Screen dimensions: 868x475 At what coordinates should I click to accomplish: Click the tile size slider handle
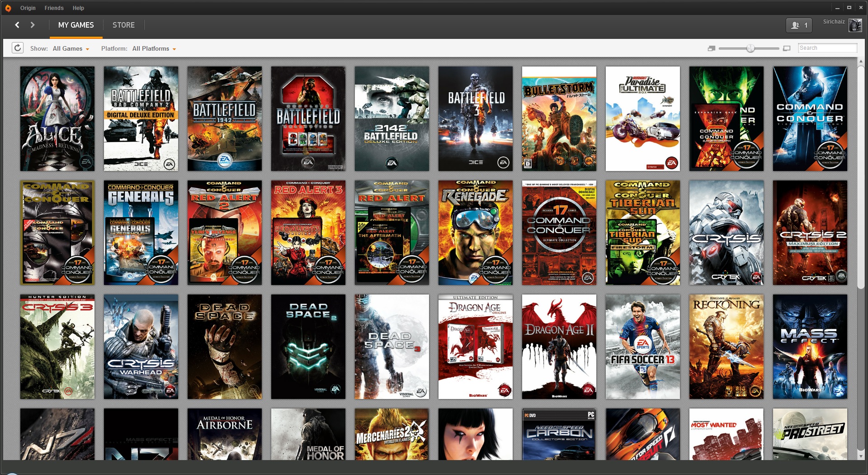pyautogui.click(x=750, y=48)
